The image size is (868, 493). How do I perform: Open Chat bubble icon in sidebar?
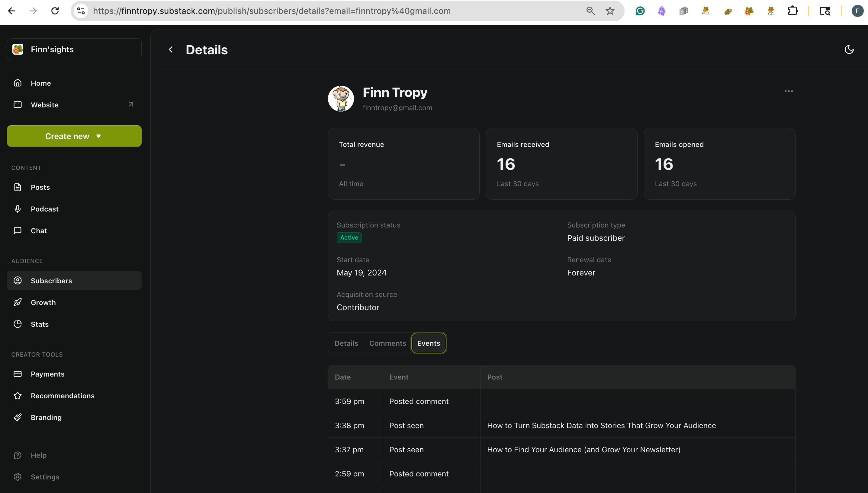pyautogui.click(x=18, y=231)
